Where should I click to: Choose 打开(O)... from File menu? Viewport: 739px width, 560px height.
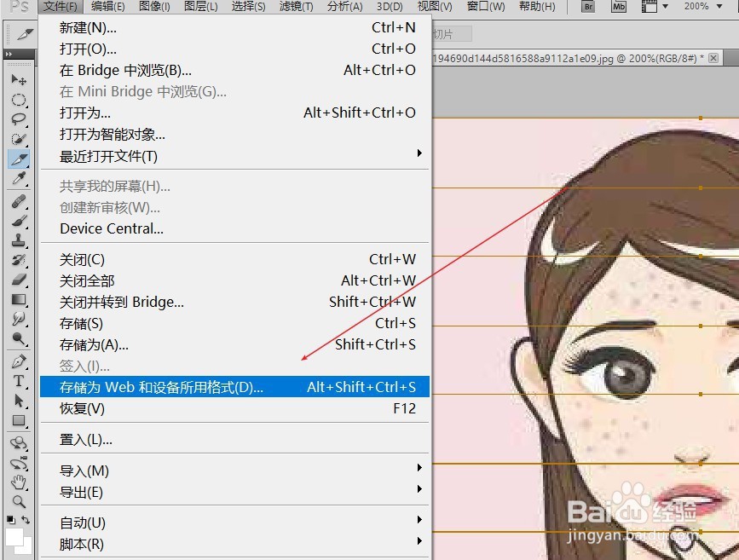(234, 49)
